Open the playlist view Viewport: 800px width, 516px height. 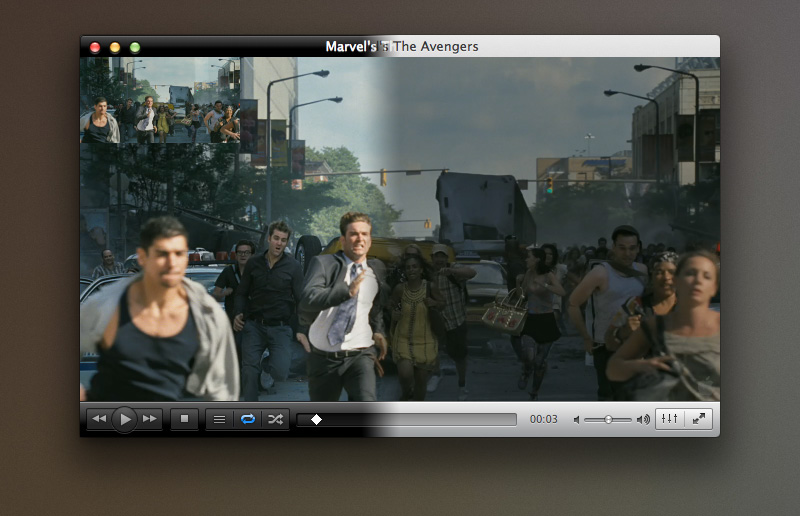(219, 419)
